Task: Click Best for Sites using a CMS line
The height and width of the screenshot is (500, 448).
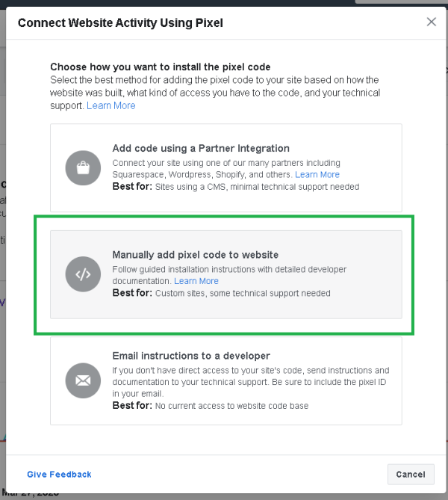Action: (236, 187)
